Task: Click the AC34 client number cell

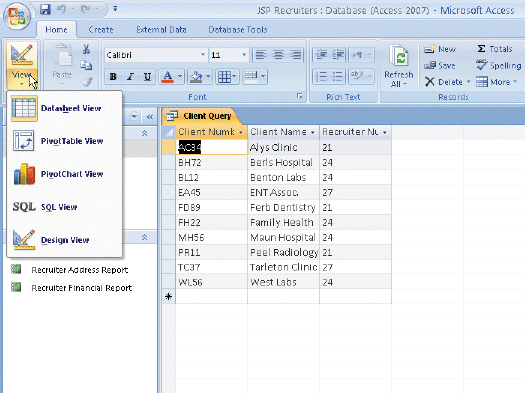Action: [212, 147]
